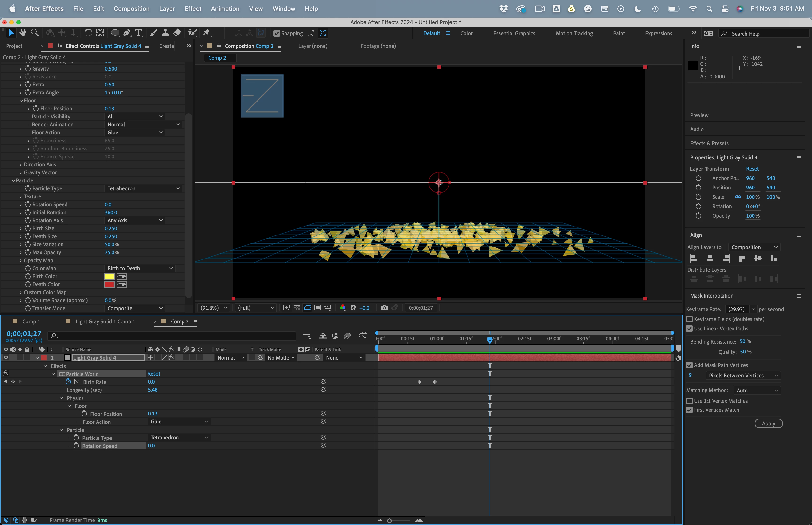812x525 pixels.
Task: Click the Take Snapshot camera icon
Action: [384, 308]
